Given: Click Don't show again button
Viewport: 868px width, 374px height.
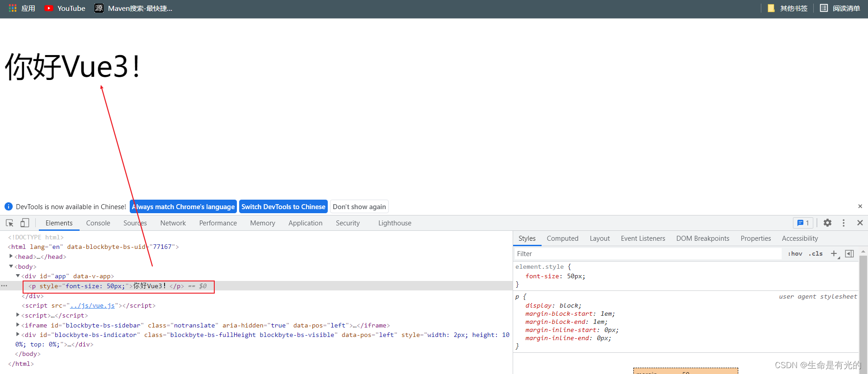Looking at the screenshot, I should [x=359, y=206].
